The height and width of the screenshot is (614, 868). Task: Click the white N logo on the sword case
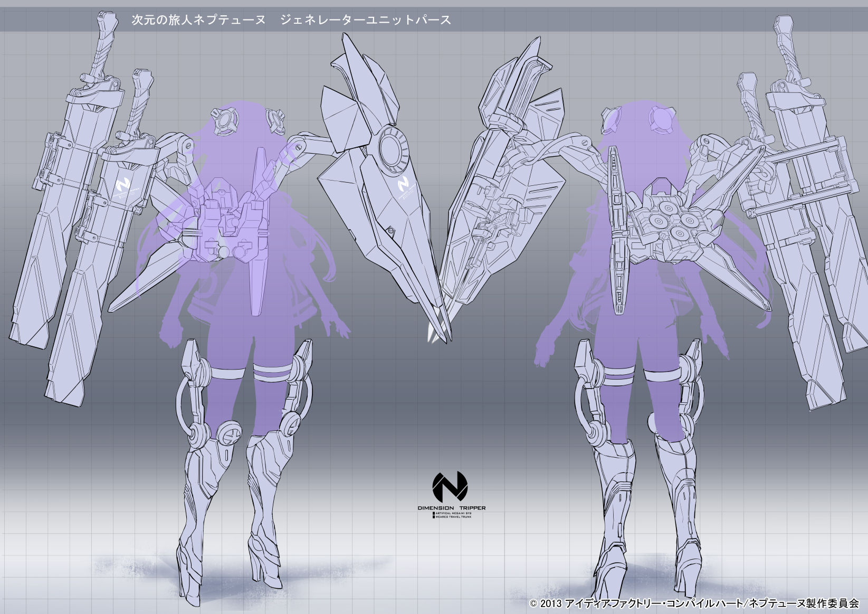pos(123,185)
